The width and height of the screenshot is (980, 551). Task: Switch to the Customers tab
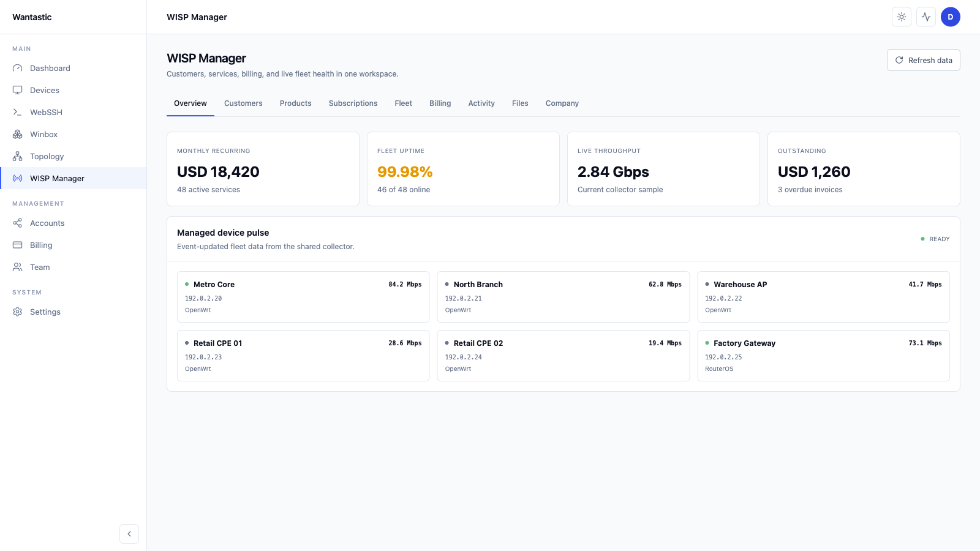tap(243, 103)
